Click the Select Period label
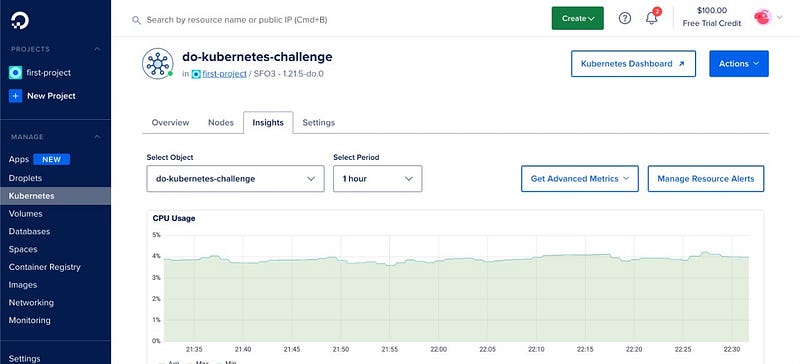The height and width of the screenshot is (364, 800). pyautogui.click(x=356, y=157)
